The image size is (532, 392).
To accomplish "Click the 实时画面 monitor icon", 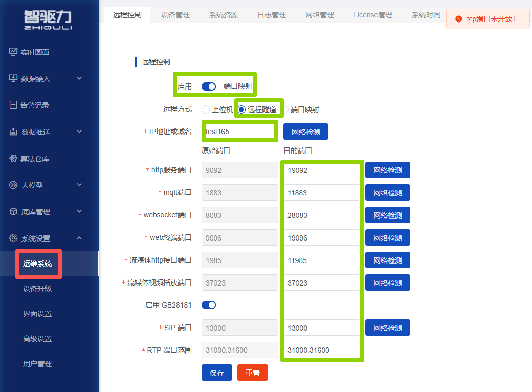I will point(13,52).
